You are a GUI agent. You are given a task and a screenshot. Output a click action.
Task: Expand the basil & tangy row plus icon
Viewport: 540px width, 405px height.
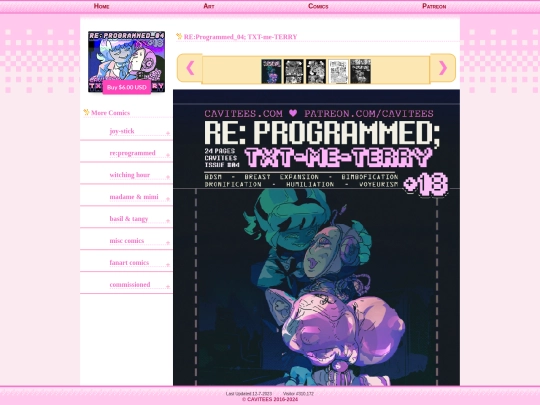point(168,221)
